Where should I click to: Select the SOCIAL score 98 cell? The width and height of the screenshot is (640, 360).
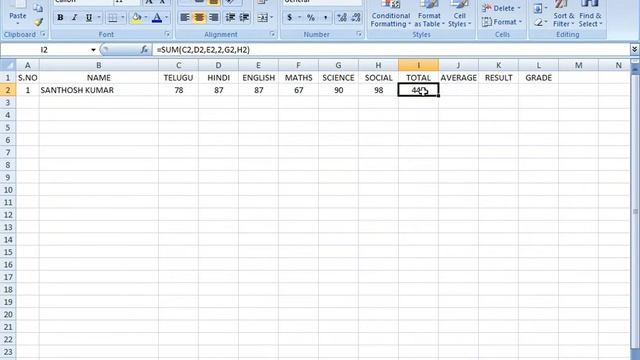(x=378, y=90)
